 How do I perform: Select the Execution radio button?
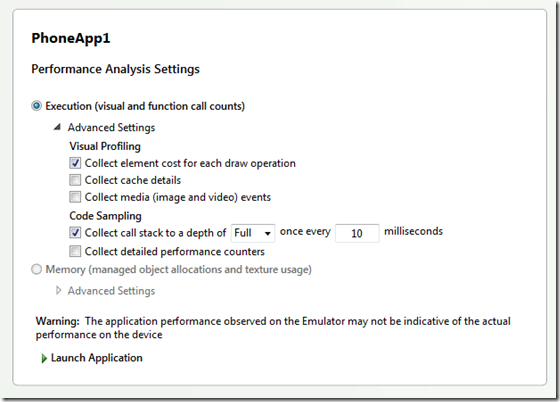pyautogui.click(x=36, y=106)
